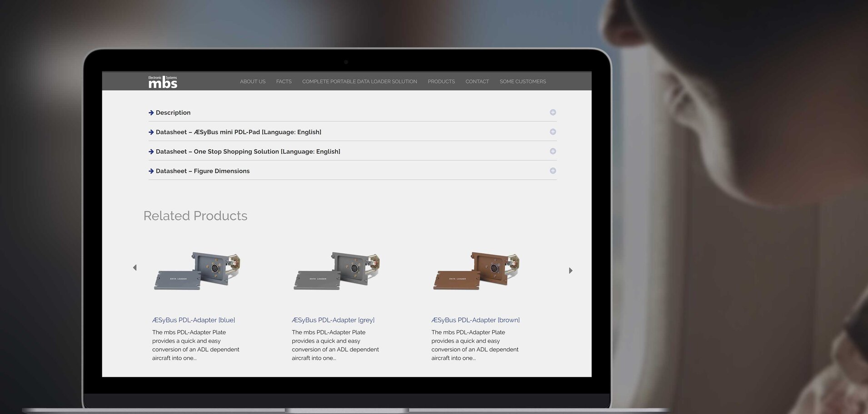Go to the Facts menu item
Screen dimensions: 868x414
(284, 82)
